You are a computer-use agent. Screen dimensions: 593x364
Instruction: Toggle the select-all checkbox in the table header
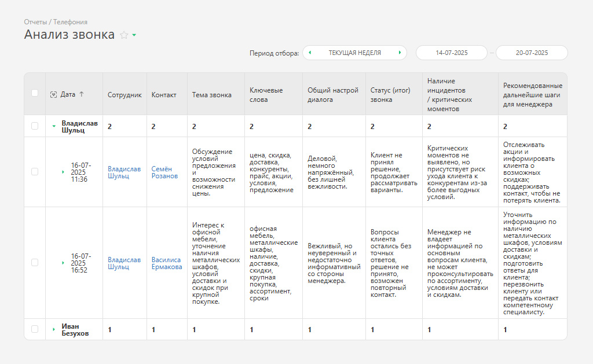[35, 93]
